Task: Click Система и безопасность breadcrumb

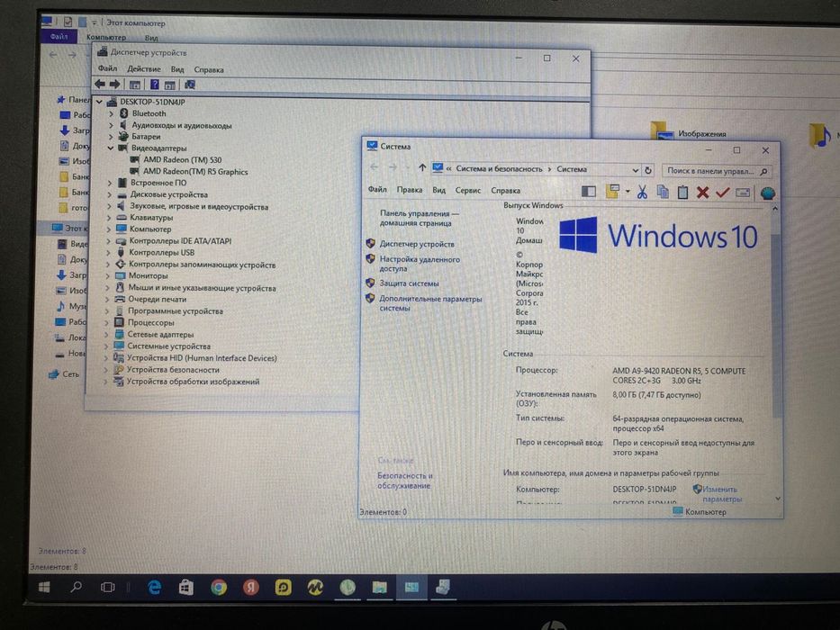Action: point(499,169)
